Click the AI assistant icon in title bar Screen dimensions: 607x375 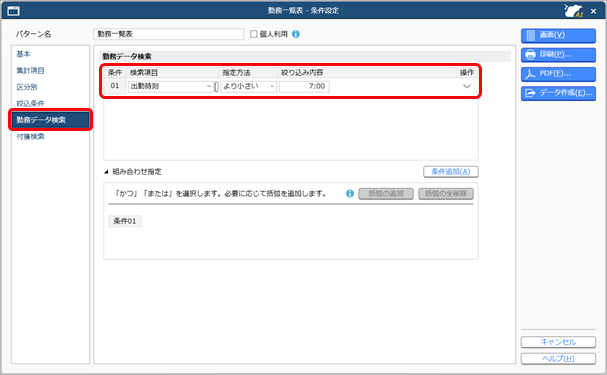click(x=573, y=10)
